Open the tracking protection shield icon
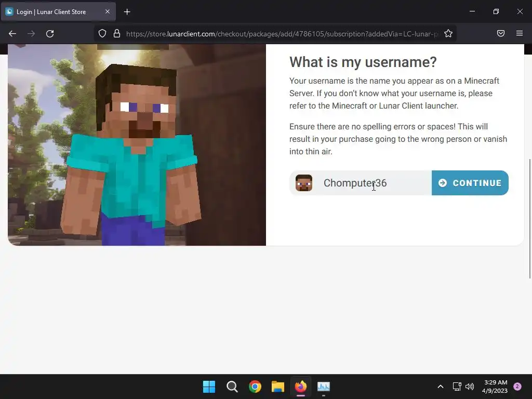Image resolution: width=532 pixels, height=399 pixels. click(x=102, y=34)
